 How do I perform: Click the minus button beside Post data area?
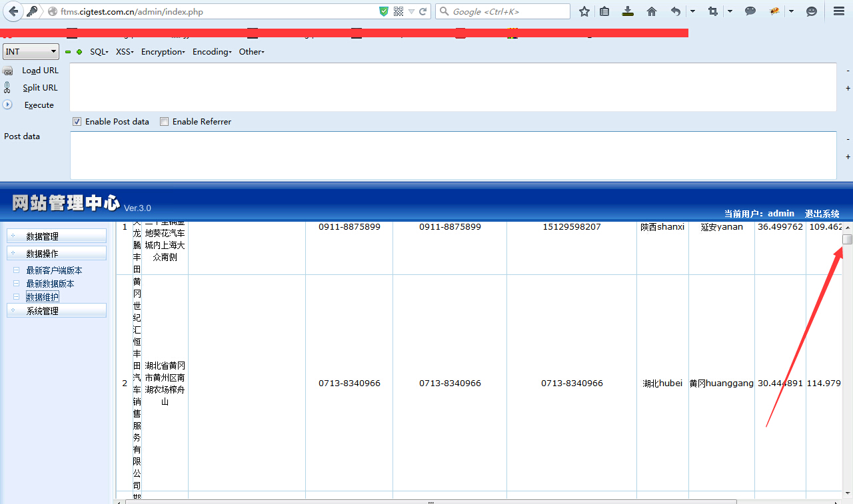[x=848, y=139]
